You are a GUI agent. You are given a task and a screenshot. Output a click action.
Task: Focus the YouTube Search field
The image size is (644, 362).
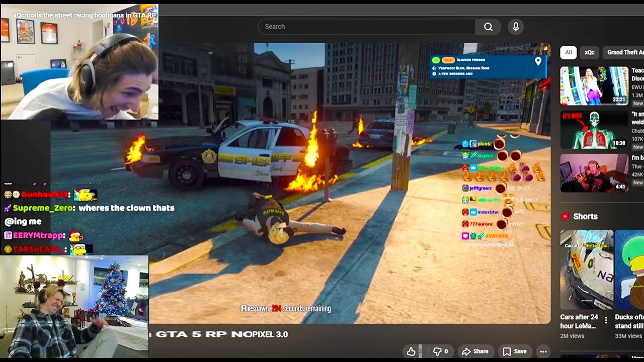coord(367,27)
